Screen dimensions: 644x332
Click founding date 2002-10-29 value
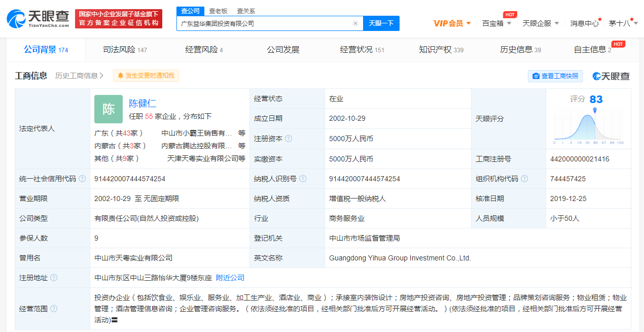(x=347, y=118)
